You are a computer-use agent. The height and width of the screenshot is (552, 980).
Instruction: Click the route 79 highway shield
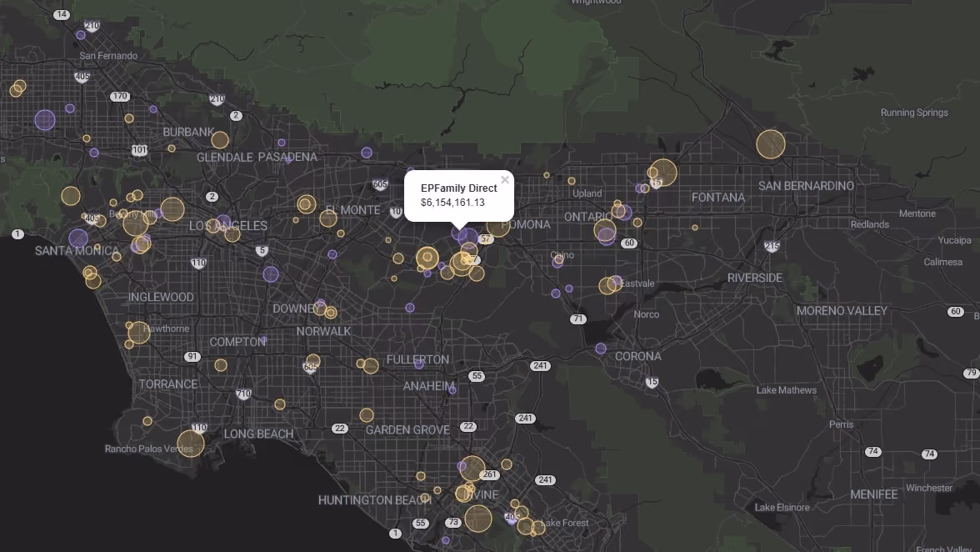(x=972, y=373)
